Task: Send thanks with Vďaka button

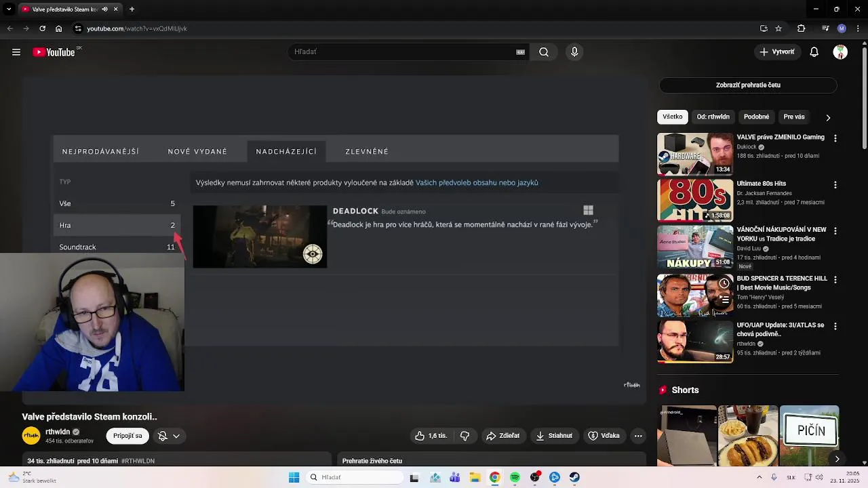Action: 604,436
